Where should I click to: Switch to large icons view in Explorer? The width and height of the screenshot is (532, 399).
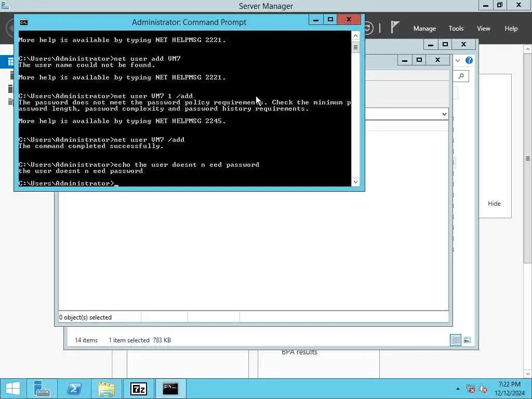467,340
